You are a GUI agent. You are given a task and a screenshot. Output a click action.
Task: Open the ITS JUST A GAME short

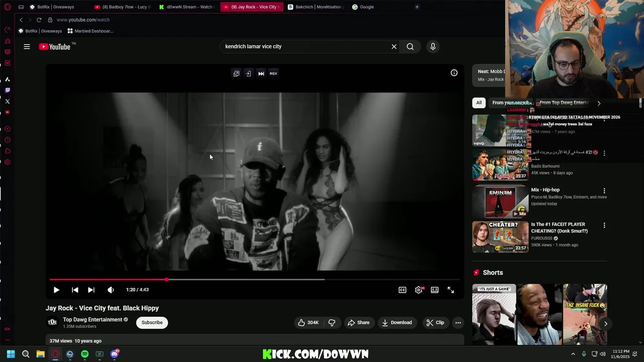point(494,314)
